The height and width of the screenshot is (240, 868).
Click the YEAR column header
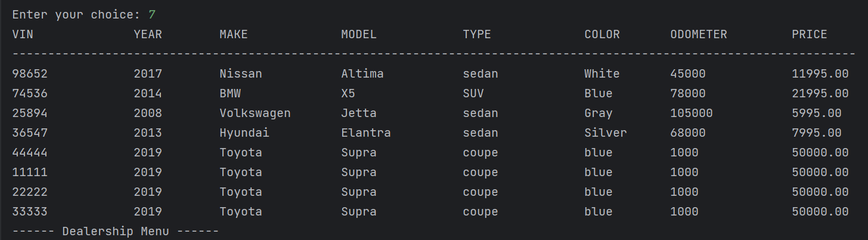tap(148, 35)
